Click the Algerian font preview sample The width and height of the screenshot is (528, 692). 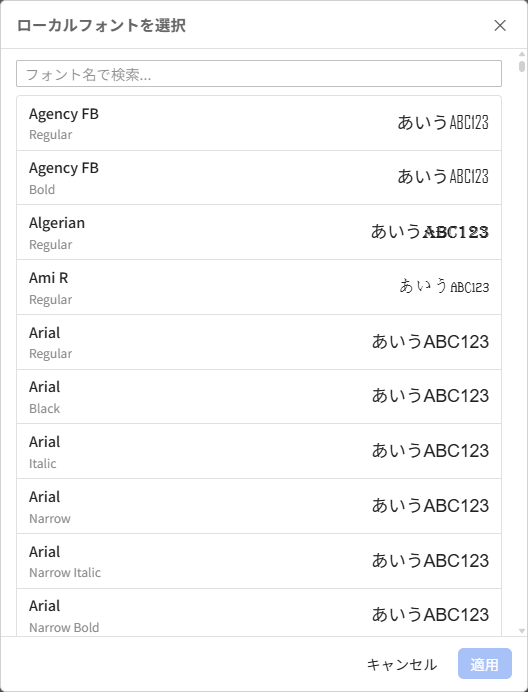(430, 232)
